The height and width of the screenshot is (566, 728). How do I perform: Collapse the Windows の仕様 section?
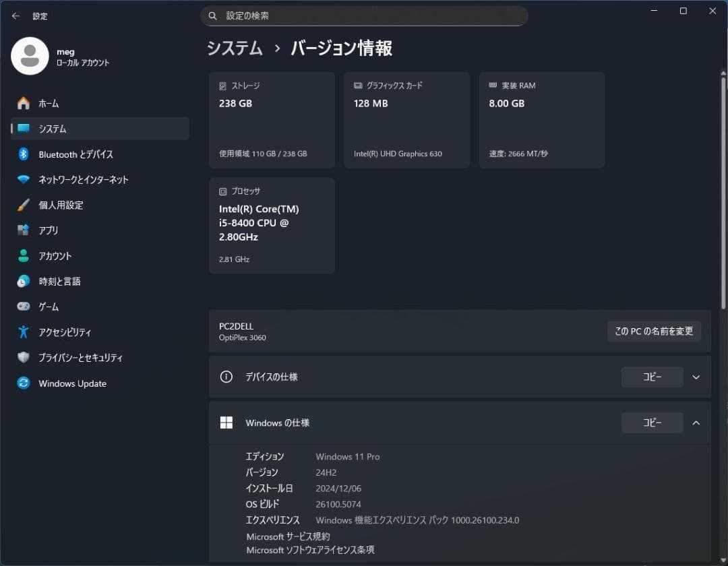click(696, 422)
